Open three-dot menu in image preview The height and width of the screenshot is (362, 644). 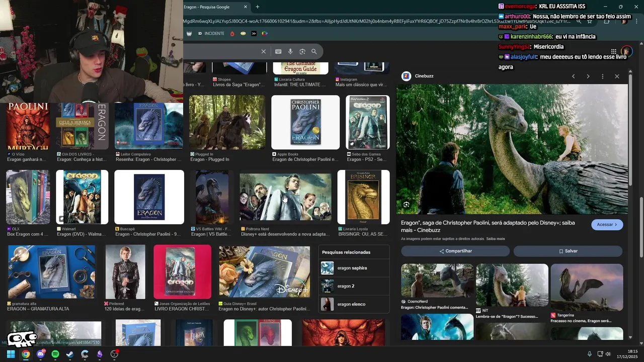coord(602,76)
